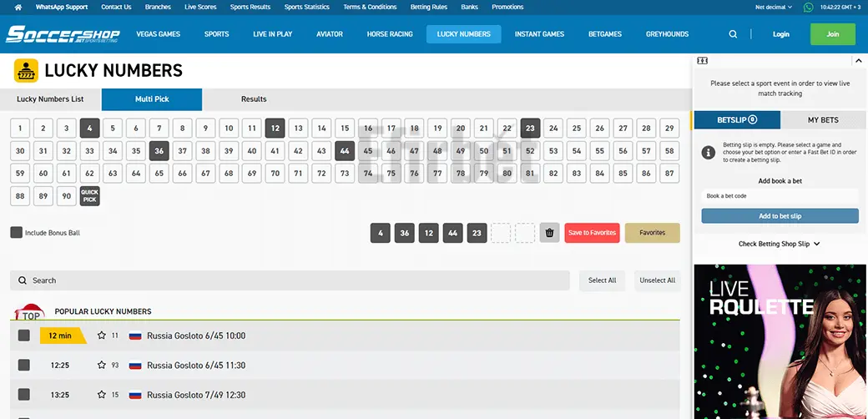This screenshot has height=419, width=868.
Task: Open Vegas Games menu
Action: (x=159, y=34)
